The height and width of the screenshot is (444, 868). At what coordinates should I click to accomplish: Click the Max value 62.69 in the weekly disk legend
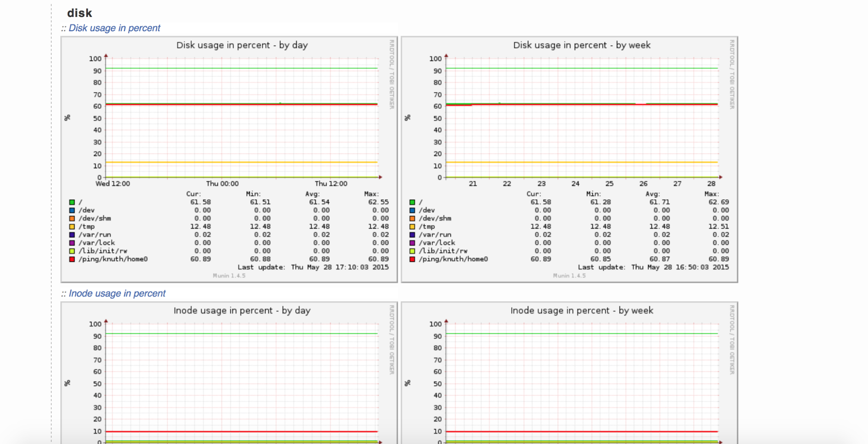719,202
